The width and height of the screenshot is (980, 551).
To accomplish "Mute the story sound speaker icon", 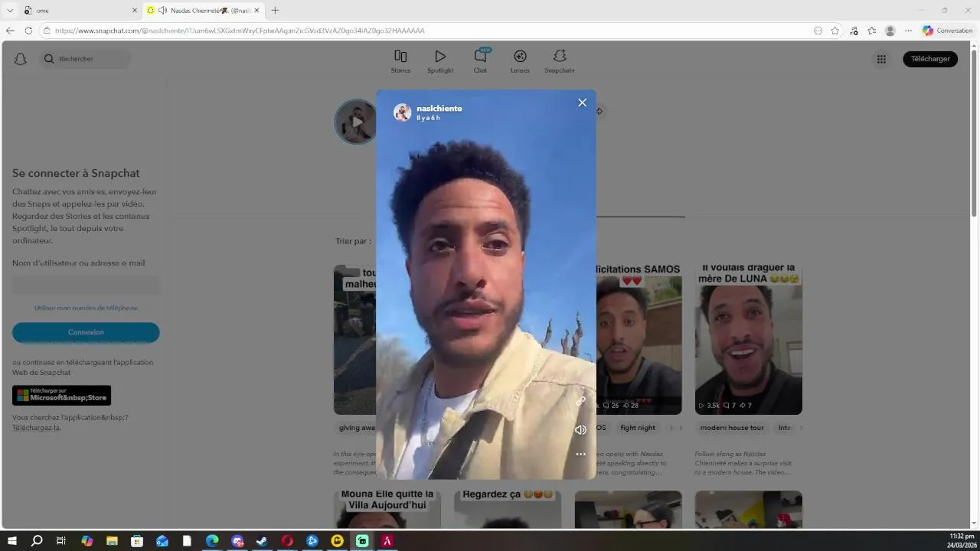I will [x=580, y=430].
